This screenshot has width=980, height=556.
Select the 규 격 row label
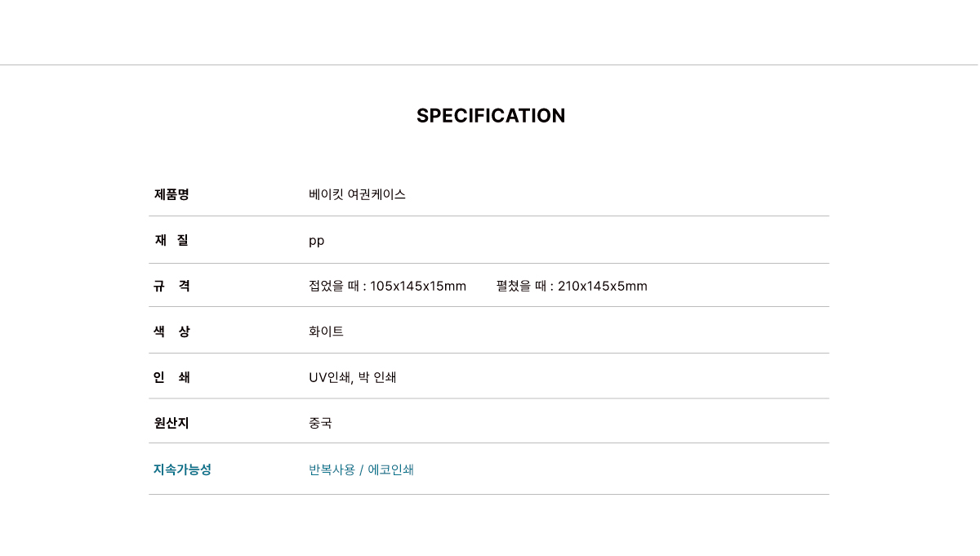pyautogui.click(x=171, y=286)
